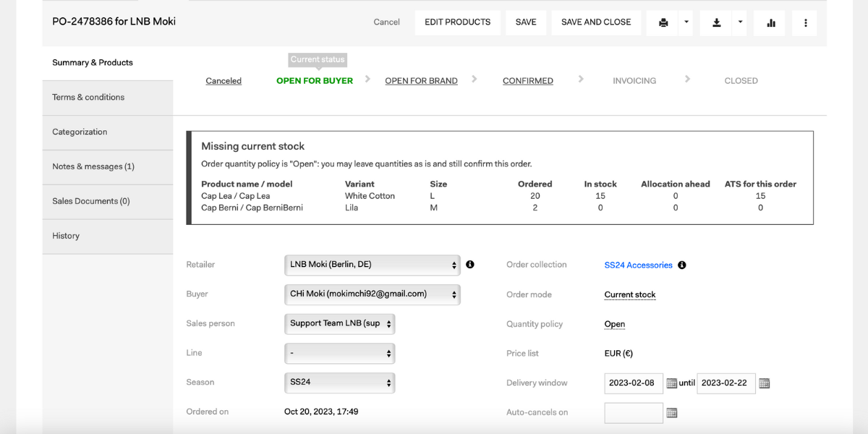Image resolution: width=868 pixels, height=434 pixels.
Task: Click the 'EUR (€)' price list value
Action: pos(618,354)
